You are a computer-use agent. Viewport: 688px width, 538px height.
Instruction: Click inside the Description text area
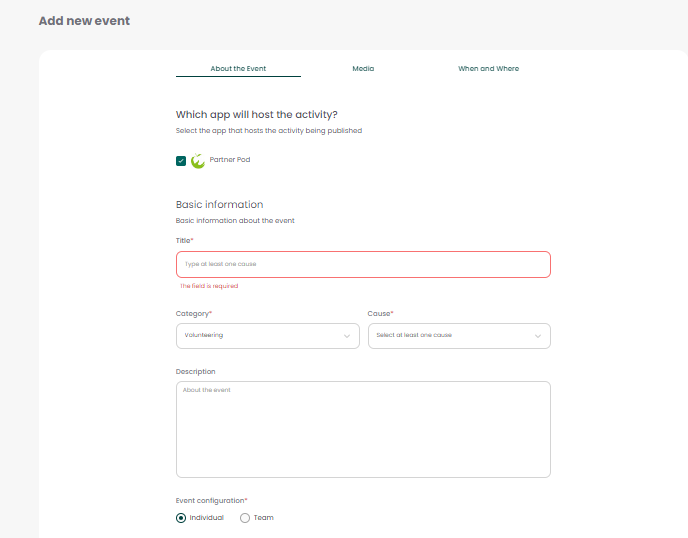point(363,429)
